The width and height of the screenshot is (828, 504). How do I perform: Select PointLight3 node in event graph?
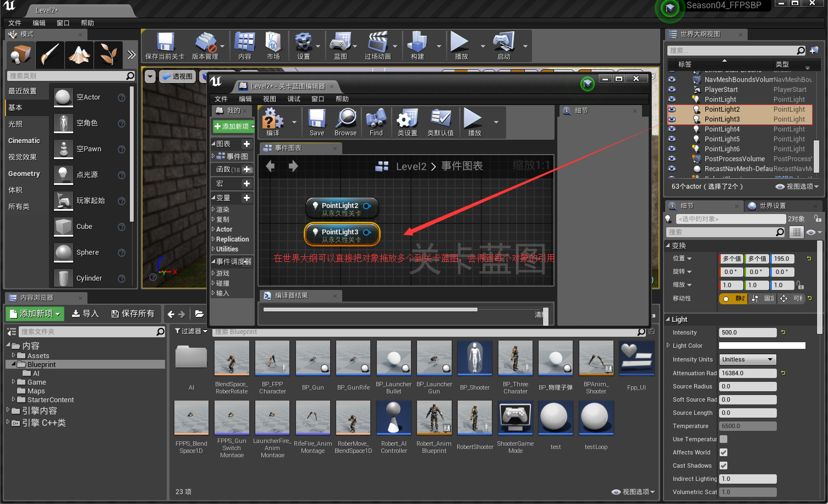pos(342,234)
